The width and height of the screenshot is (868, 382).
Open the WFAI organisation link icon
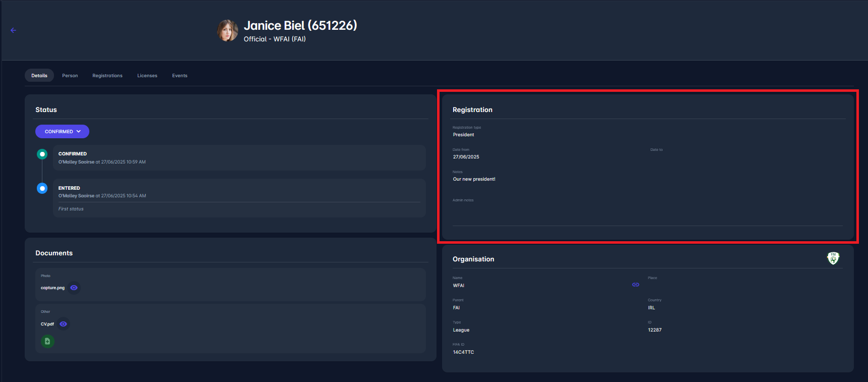(635, 285)
